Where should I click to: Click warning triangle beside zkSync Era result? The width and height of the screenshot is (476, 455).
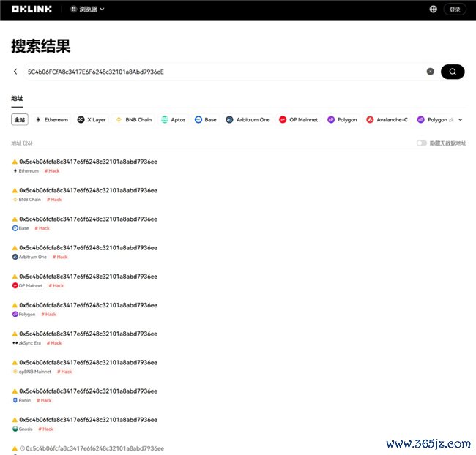tap(15, 334)
